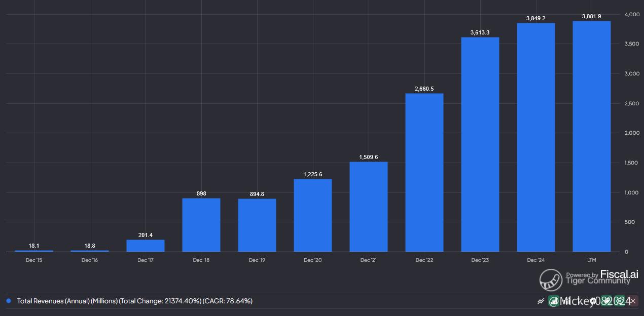Click the 1,000 y-axis tick label
Screen dimensions: 644x316
pyautogui.click(x=631, y=192)
